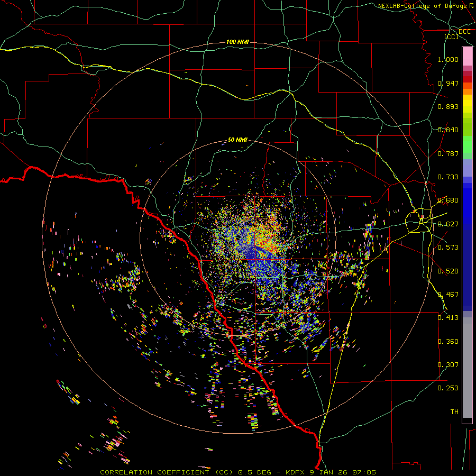Click the 0.573 scale value
Viewport: 476px width, 476px height.
448,248
